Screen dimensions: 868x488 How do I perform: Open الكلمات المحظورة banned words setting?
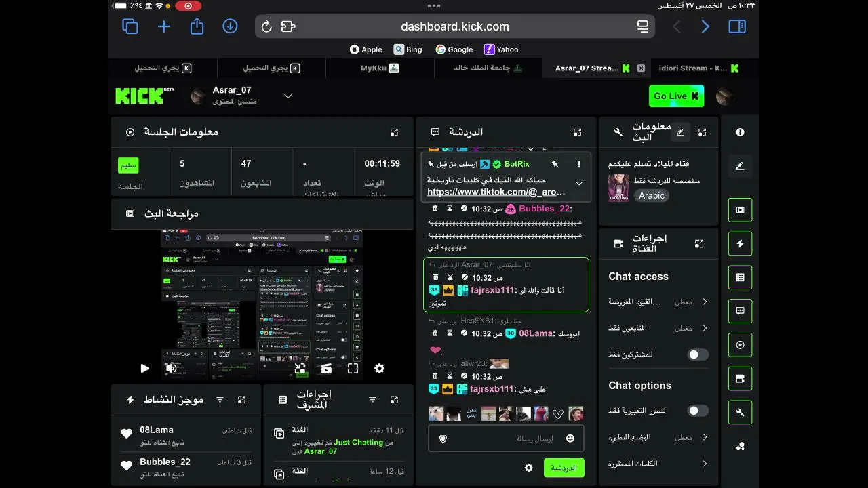click(x=658, y=464)
